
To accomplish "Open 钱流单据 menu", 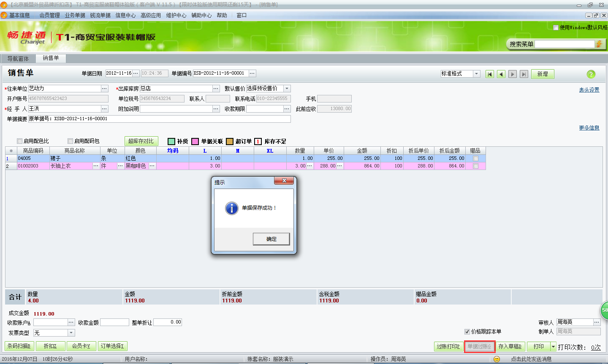I will click(x=100, y=15).
